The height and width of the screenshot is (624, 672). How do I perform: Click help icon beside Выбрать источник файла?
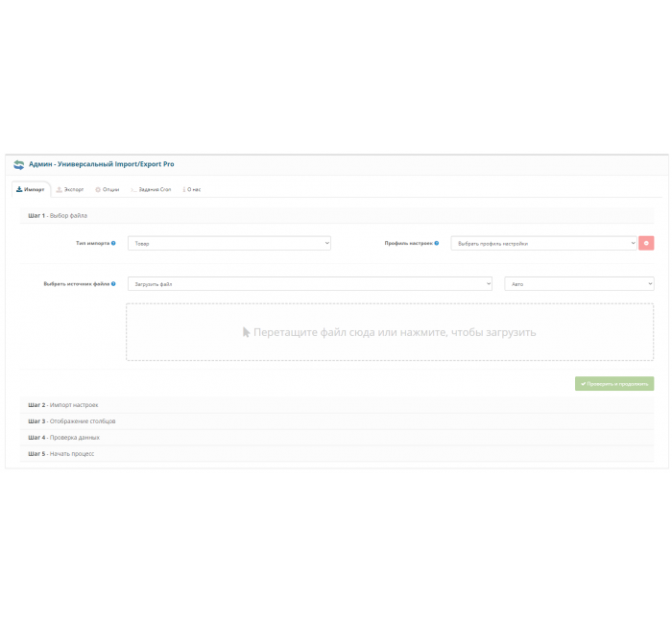113,284
